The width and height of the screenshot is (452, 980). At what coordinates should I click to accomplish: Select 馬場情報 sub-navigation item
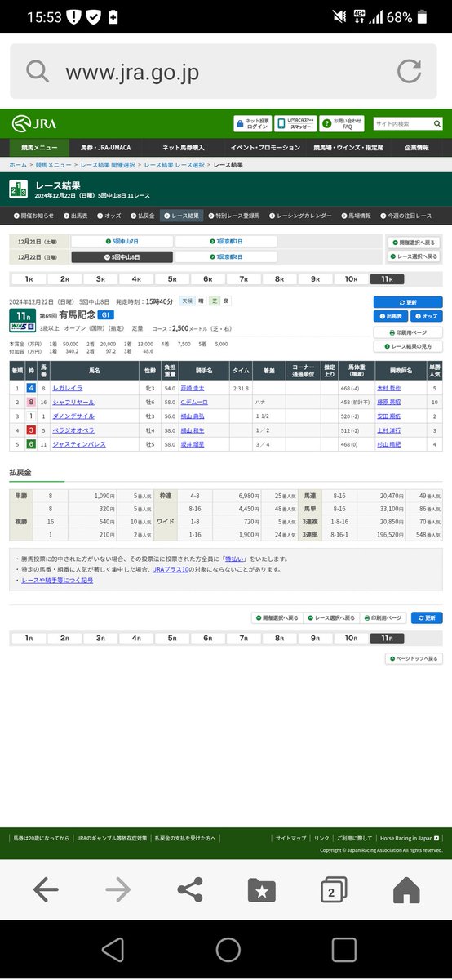(x=355, y=216)
